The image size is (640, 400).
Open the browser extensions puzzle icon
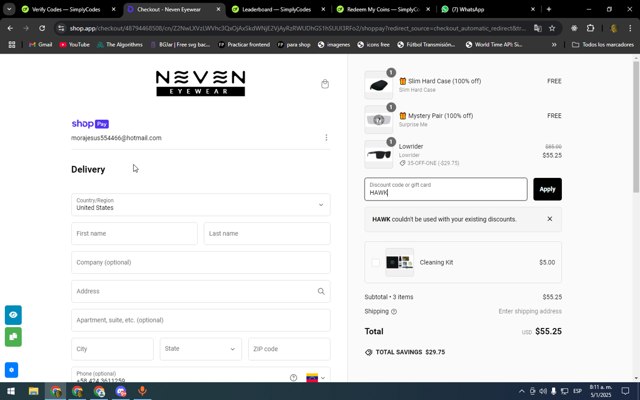[590, 28]
